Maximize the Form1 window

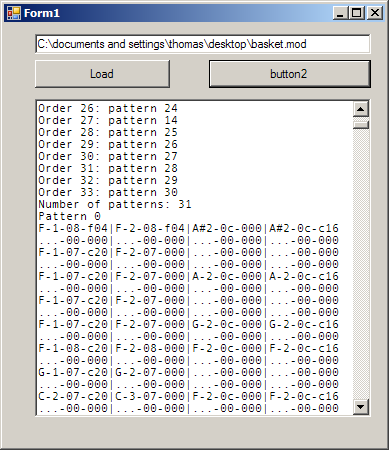tap(357, 13)
